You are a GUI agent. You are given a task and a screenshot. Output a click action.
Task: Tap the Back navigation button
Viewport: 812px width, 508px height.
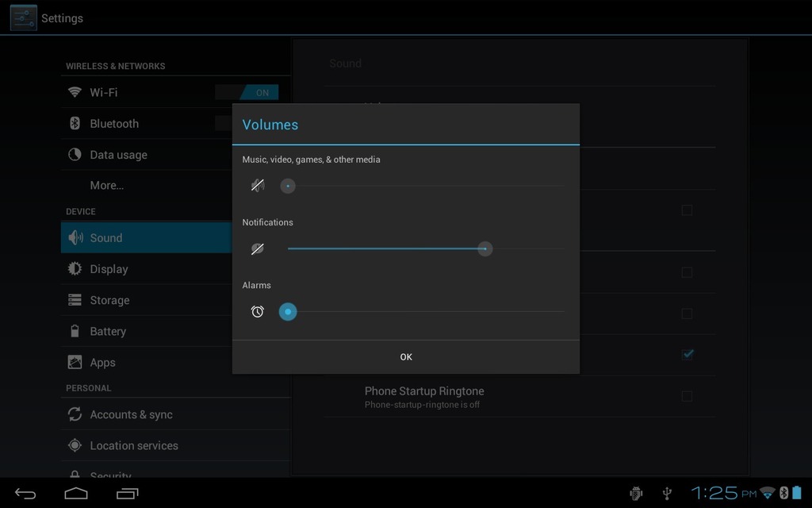click(x=25, y=494)
